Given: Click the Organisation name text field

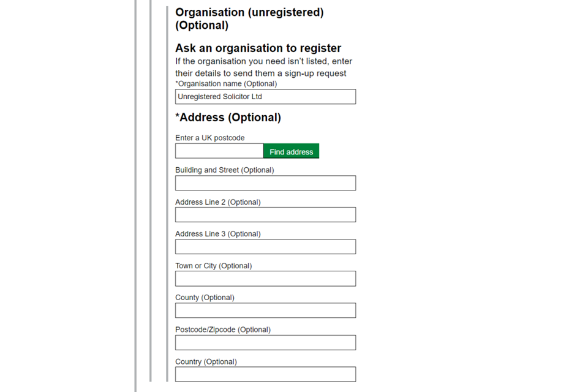Looking at the screenshot, I should click(265, 97).
